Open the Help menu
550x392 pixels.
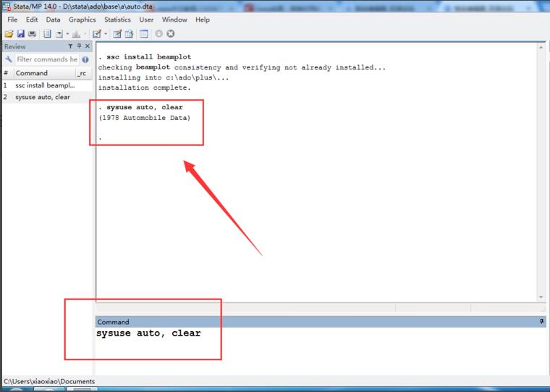[203, 20]
